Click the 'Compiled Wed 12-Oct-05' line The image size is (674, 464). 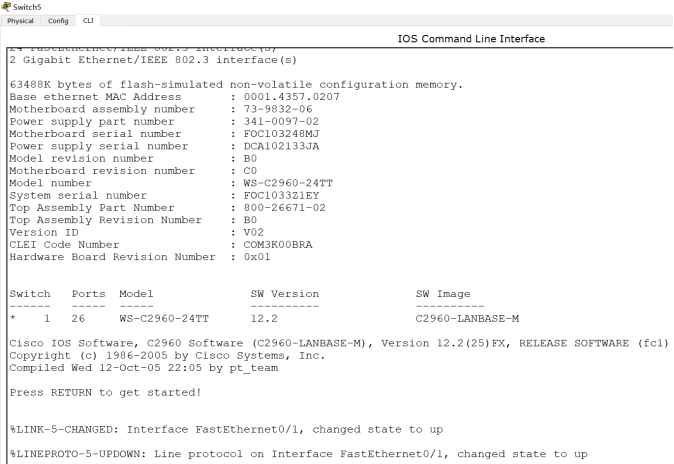coord(144,368)
